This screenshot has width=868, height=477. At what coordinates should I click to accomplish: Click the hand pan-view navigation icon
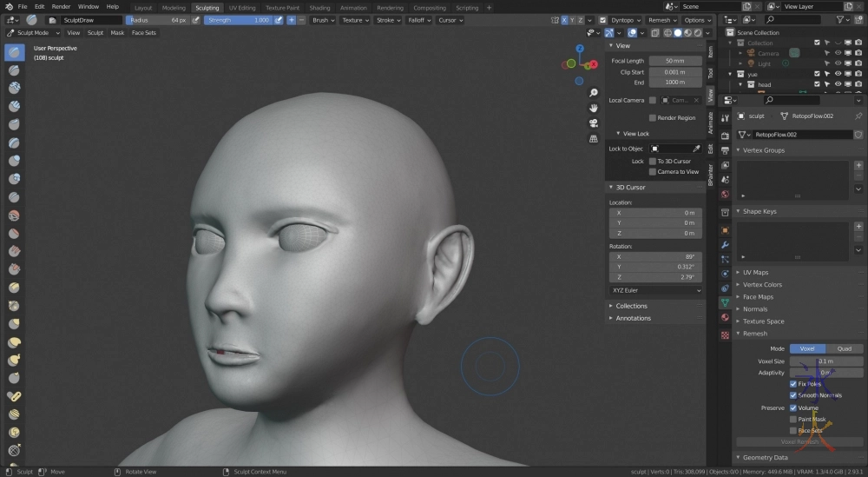pyautogui.click(x=594, y=108)
